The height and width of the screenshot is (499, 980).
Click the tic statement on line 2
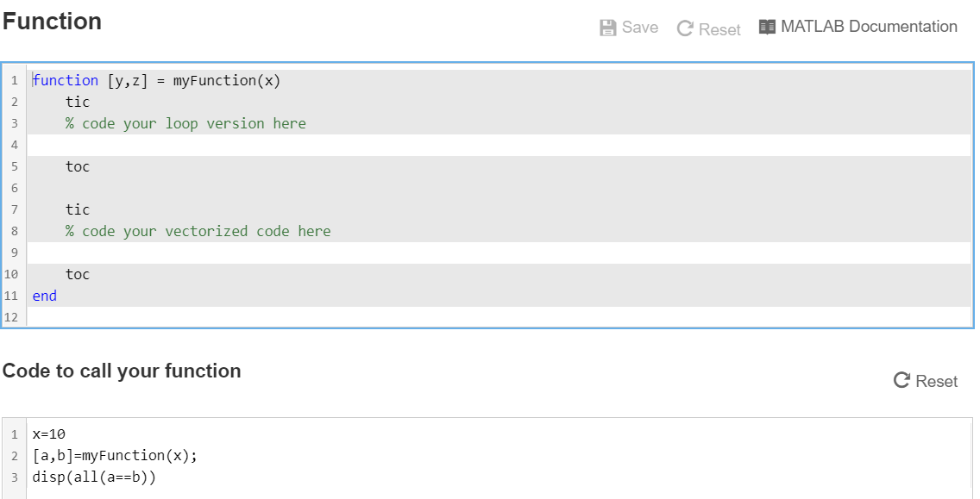click(x=77, y=102)
